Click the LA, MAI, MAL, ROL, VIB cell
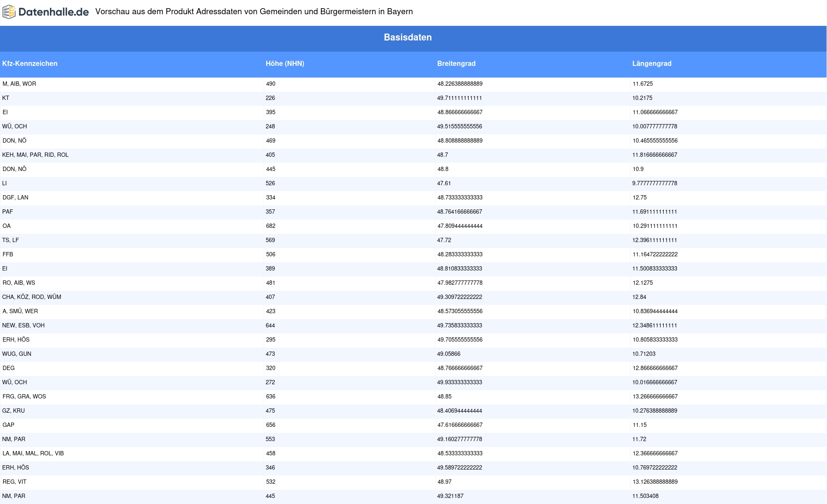This screenshot has height=504, width=827. [33, 454]
